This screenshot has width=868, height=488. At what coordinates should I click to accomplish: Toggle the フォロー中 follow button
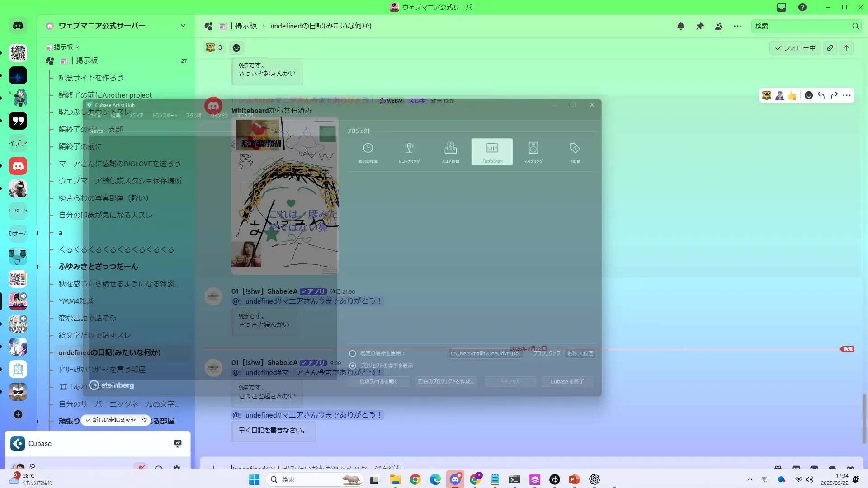click(x=795, y=48)
